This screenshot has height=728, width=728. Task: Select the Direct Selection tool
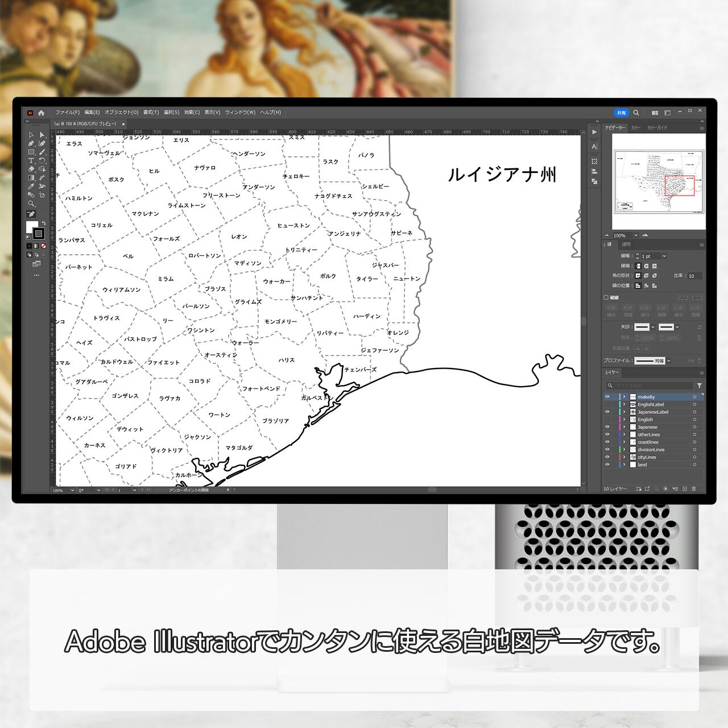click(42, 135)
